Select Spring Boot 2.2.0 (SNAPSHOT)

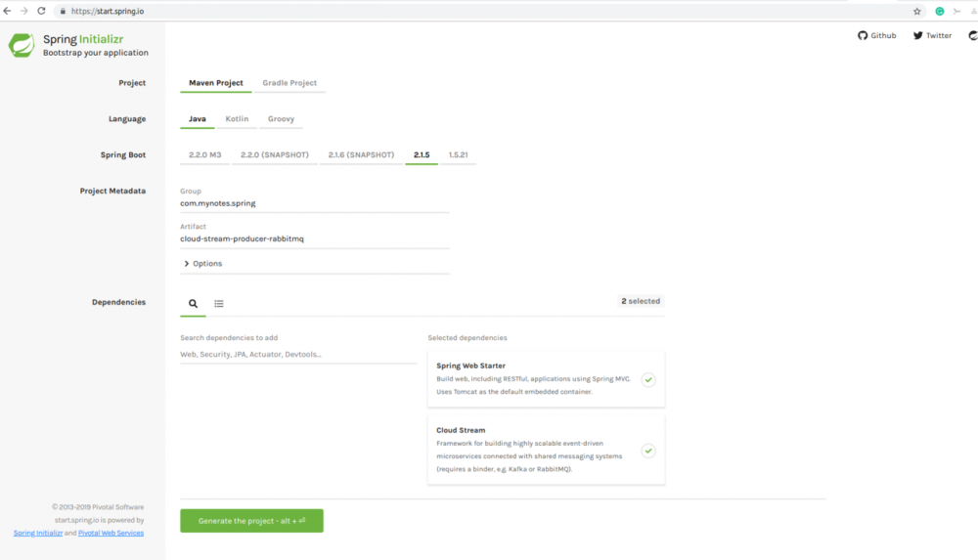(275, 155)
